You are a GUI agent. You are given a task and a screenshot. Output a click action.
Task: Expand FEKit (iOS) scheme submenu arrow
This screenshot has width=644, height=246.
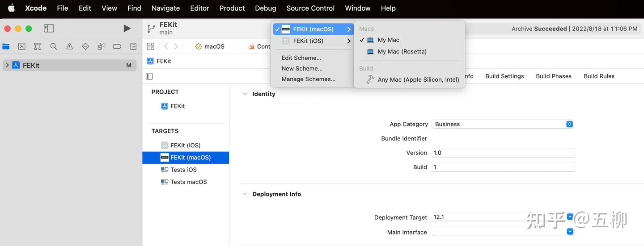tap(349, 41)
